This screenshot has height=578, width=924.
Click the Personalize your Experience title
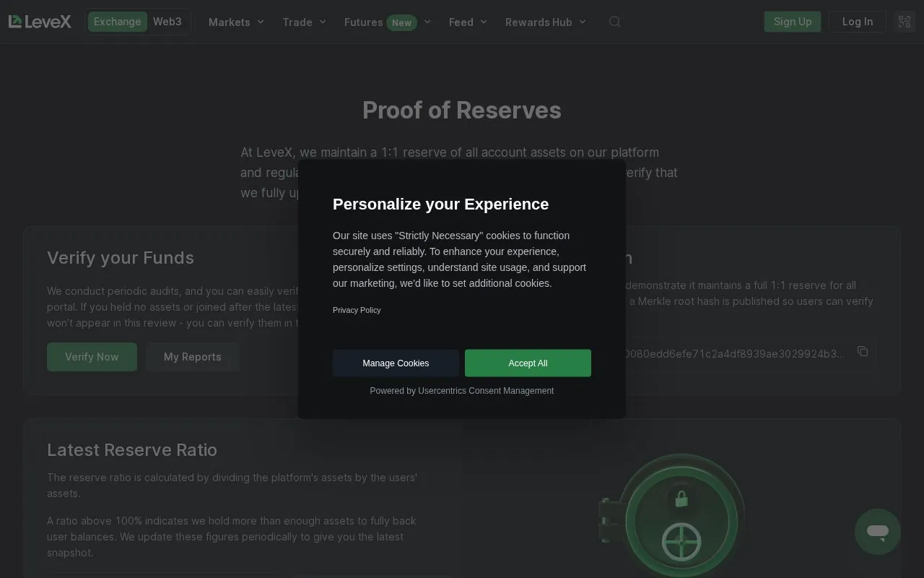(x=440, y=204)
